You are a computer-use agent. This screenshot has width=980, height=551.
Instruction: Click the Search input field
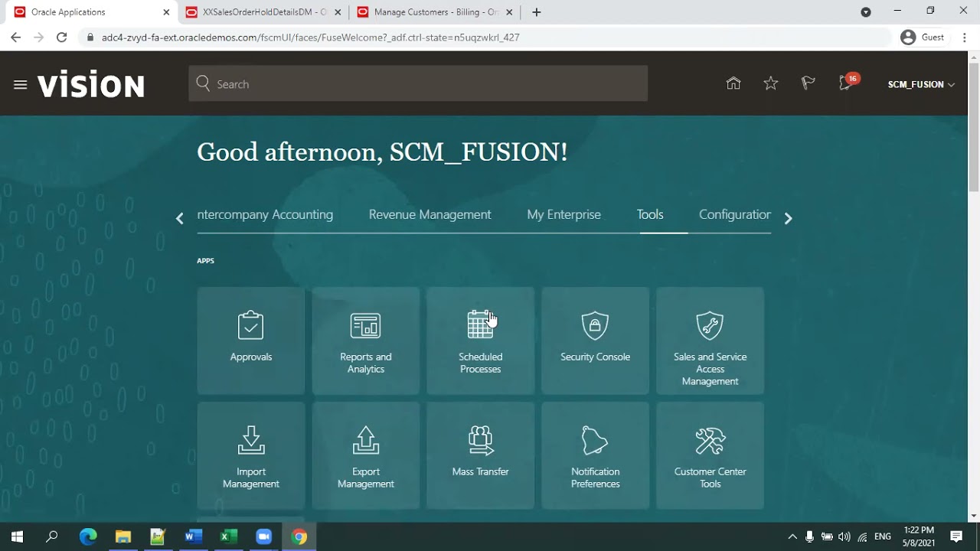(418, 84)
